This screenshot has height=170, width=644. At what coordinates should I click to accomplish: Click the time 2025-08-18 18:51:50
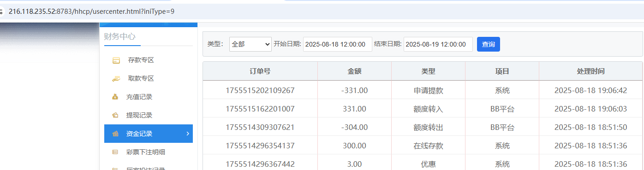590,127
